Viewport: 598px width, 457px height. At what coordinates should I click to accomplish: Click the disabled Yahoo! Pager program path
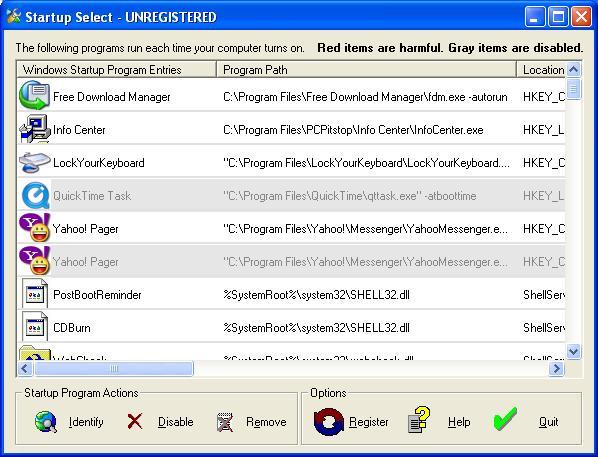365,262
